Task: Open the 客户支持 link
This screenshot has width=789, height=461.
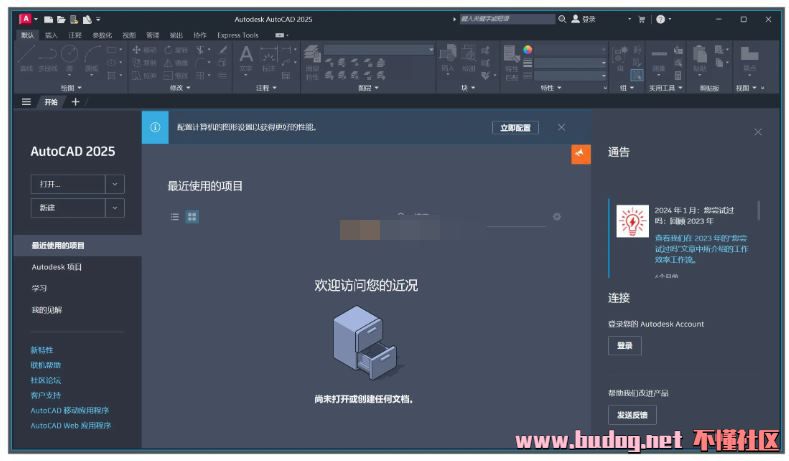Action: pyautogui.click(x=45, y=395)
